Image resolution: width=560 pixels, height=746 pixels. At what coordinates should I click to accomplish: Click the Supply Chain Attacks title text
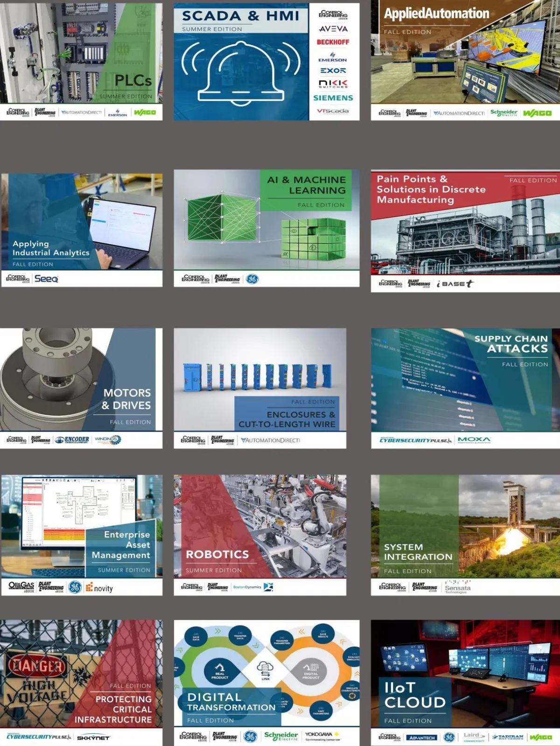click(x=511, y=344)
